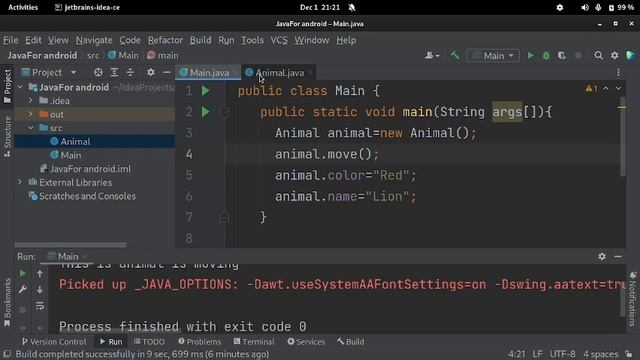Screen dimensions: 640x360
Task: Open Project panel options gear
Action: click(x=151, y=73)
